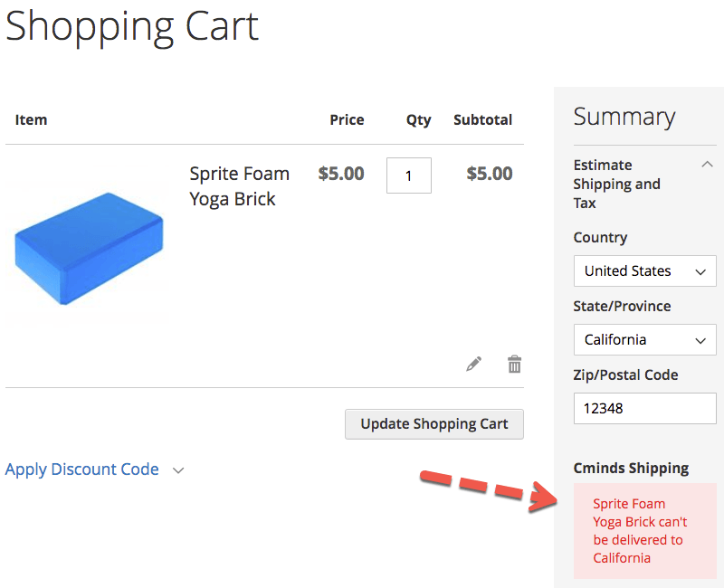
Task: Open the blue yoga brick product image
Action: pos(89,247)
